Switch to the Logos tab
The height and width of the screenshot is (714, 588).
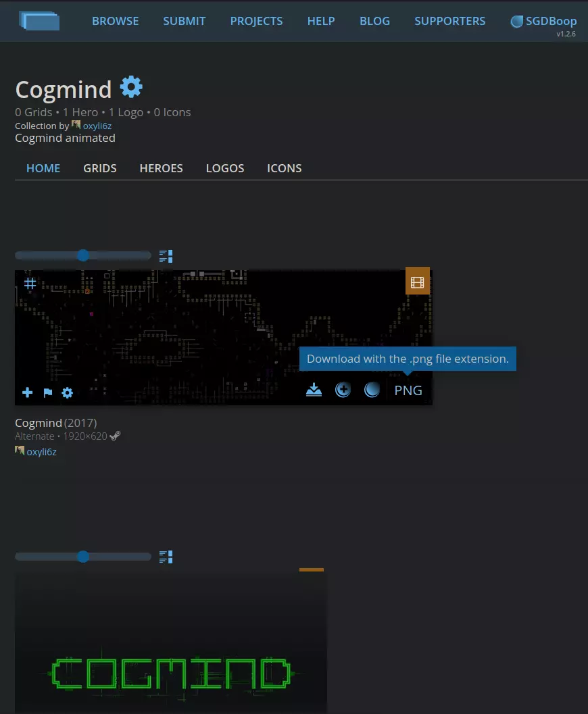pyautogui.click(x=225, y=168)
